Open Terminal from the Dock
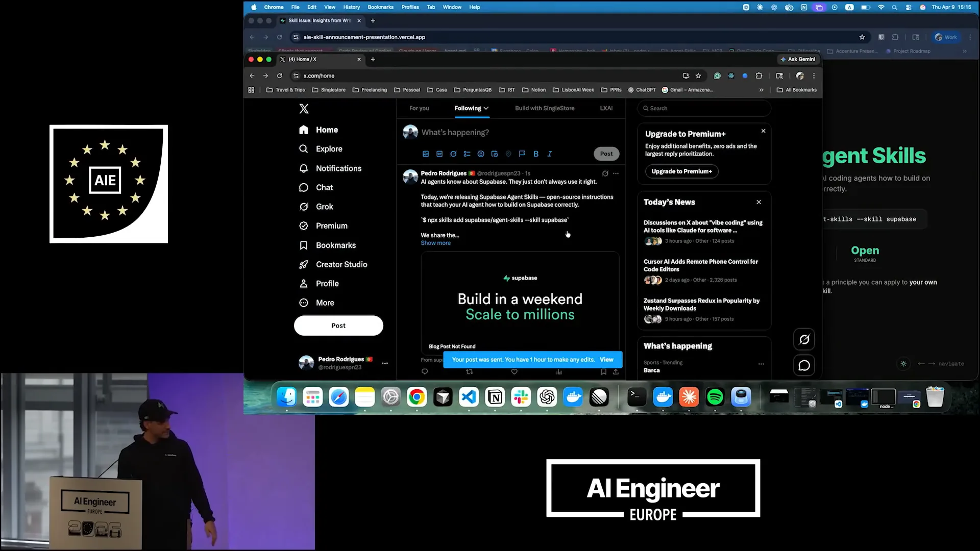Image resolution: width=980 pixels, height=551 pixels. (637, 397)
